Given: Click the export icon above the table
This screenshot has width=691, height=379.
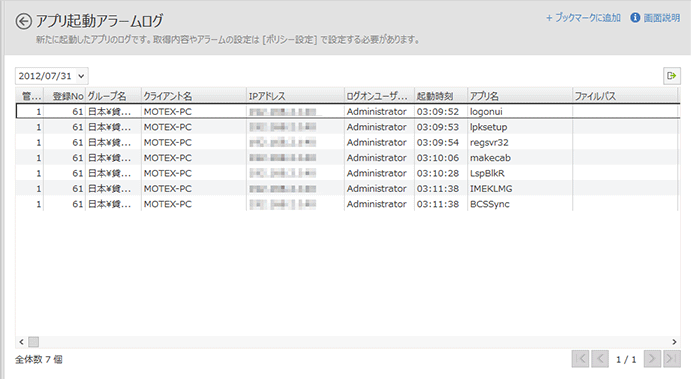Looking at the screenshot, I should click(x=672, y=76).
